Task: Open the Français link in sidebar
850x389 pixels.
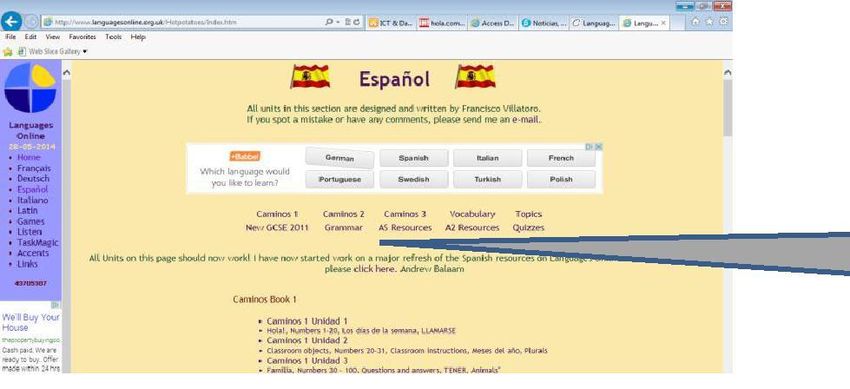Action: click(34, 168)
